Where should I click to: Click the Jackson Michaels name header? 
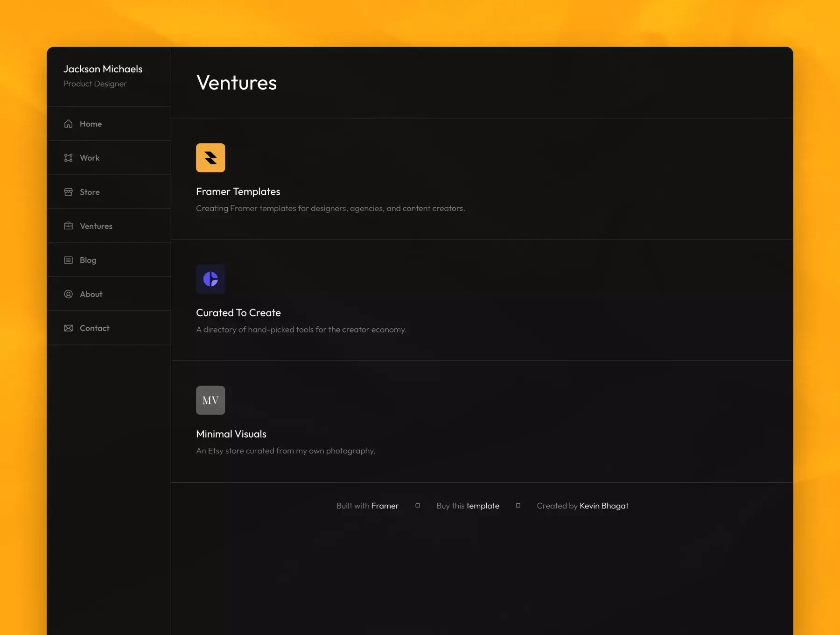[103, 69]
